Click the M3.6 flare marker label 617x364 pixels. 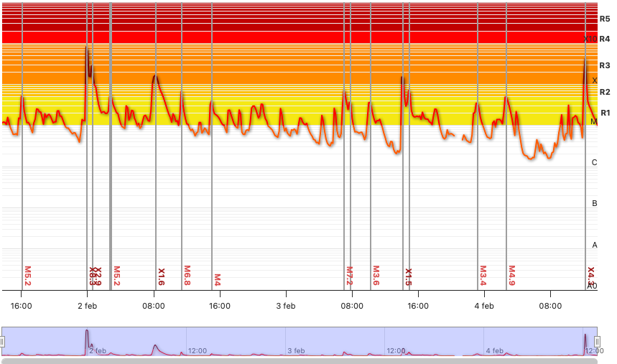point(376,276)
